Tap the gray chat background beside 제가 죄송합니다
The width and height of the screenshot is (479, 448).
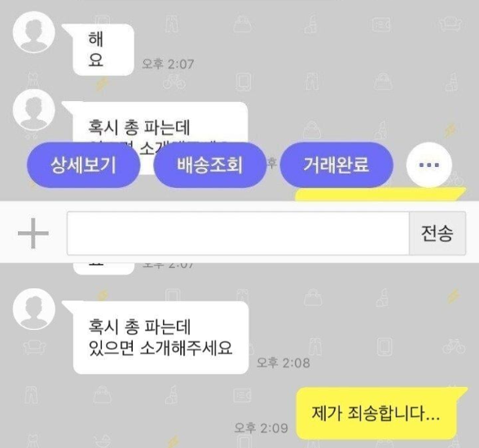(122, 412)
